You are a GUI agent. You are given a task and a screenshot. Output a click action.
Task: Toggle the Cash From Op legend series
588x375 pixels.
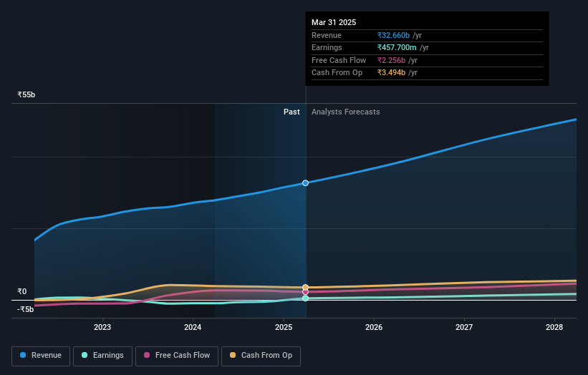tap(261, 356)
